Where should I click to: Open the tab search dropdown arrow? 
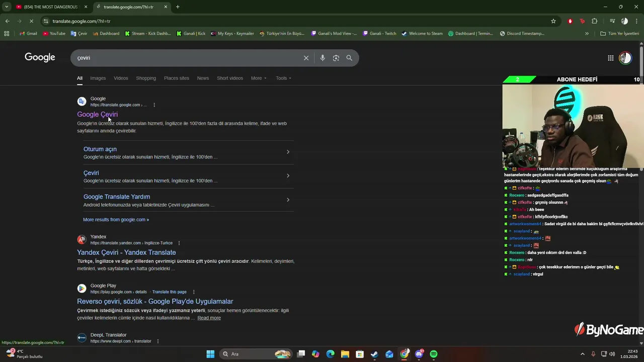[6, 7]
